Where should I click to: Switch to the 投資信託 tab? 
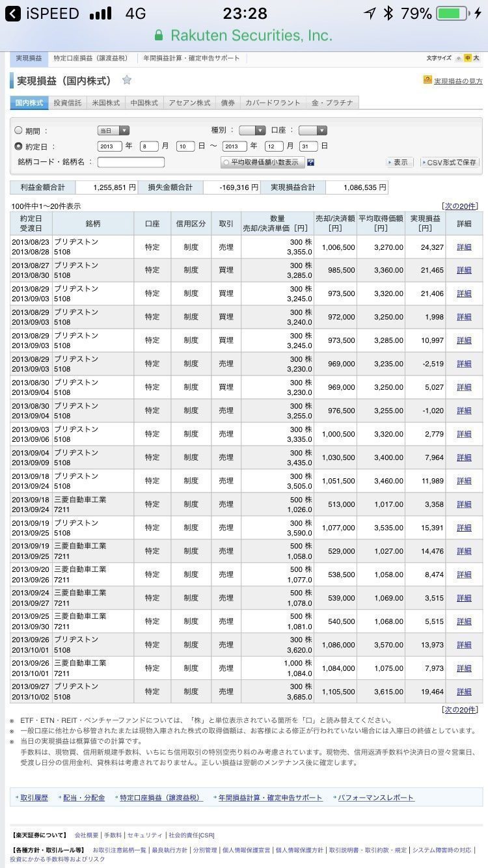point(68,103)
